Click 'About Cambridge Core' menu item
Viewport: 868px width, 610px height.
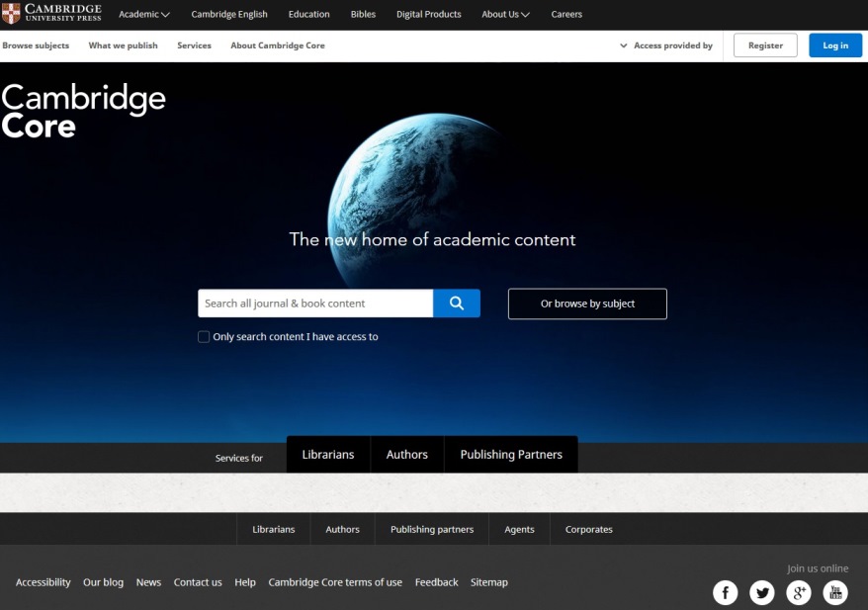pyautogui.click(x=278, y=45)
